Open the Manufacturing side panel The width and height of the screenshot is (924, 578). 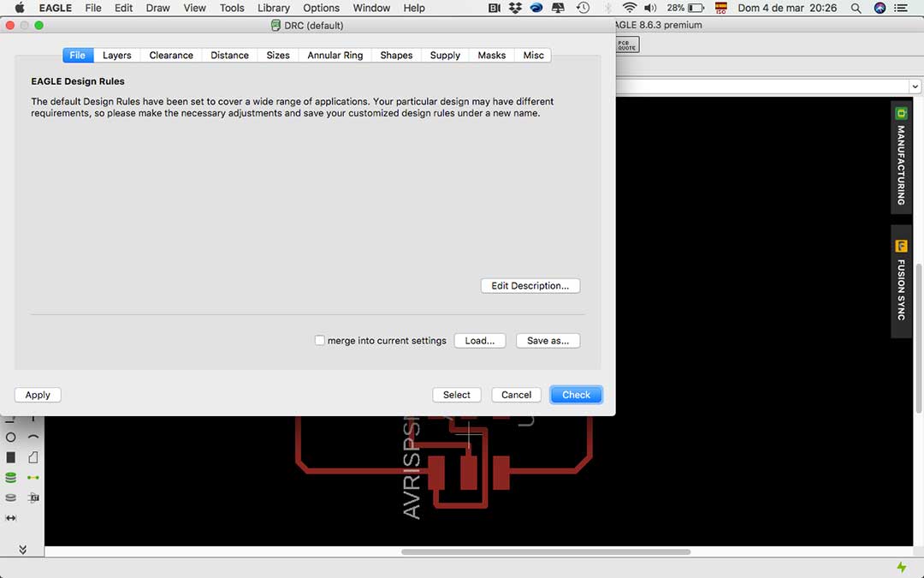click(x=901, y=158)
